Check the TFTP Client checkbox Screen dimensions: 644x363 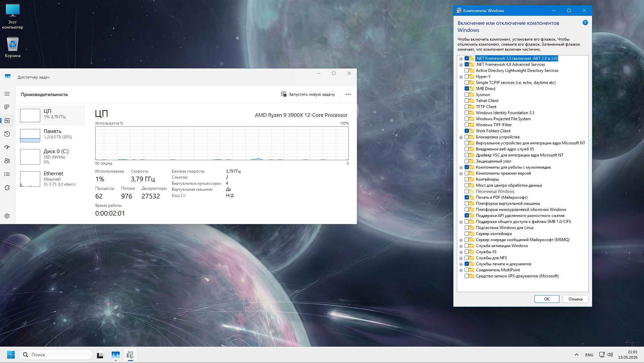(x=467, y=107)
